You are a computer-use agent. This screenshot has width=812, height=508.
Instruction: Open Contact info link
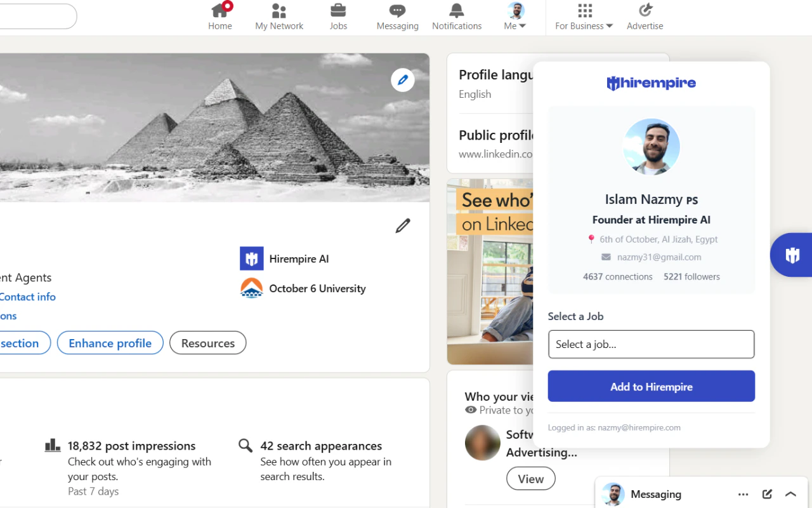27,297
